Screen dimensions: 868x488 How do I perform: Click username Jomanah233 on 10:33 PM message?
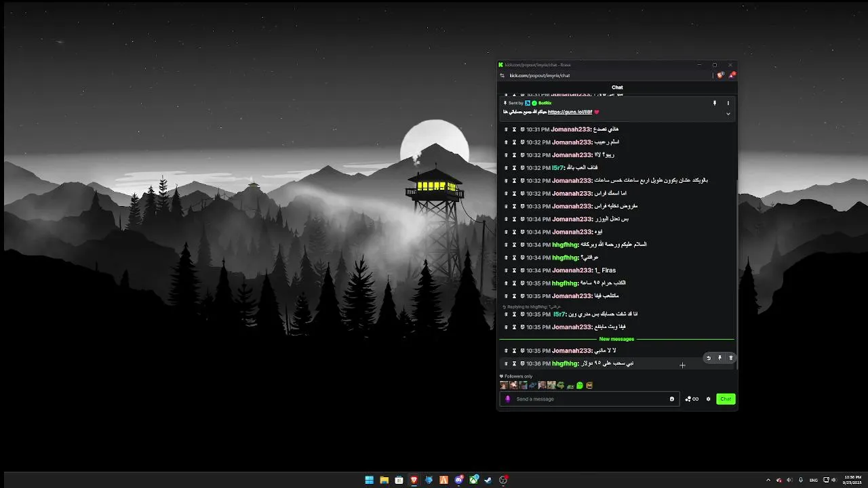(572, 206)
